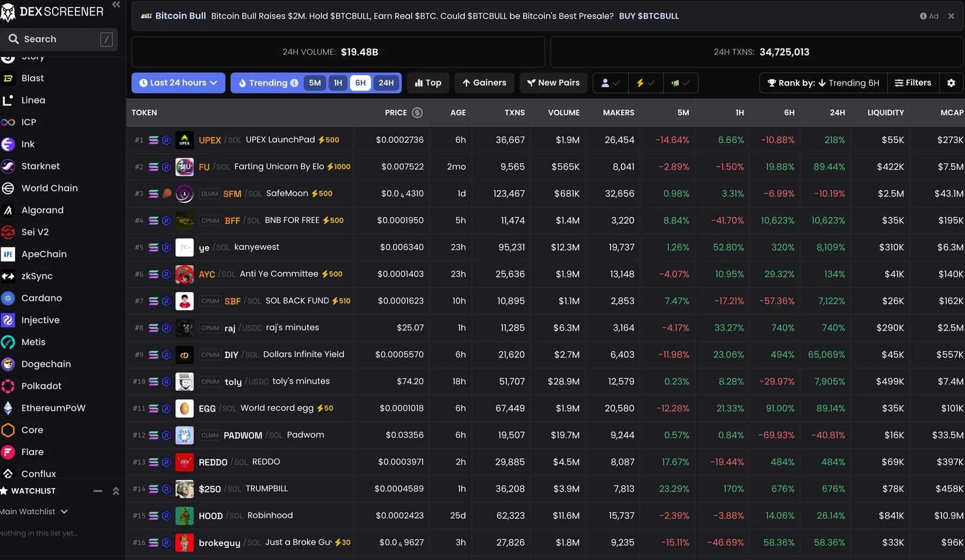Open the FU Farting Unicorn pair row
The width and height of the screenshot is (965, 560).
(545, 167)
